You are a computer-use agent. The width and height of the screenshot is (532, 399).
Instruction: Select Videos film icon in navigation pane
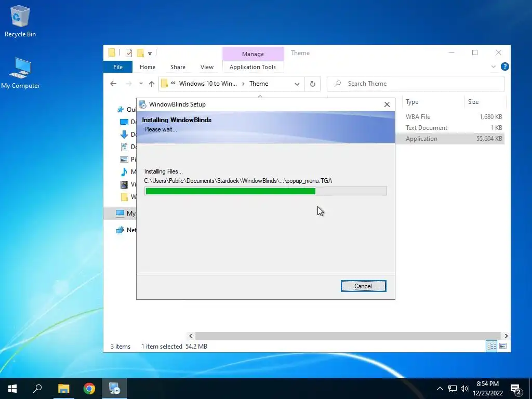coord(124,184)
